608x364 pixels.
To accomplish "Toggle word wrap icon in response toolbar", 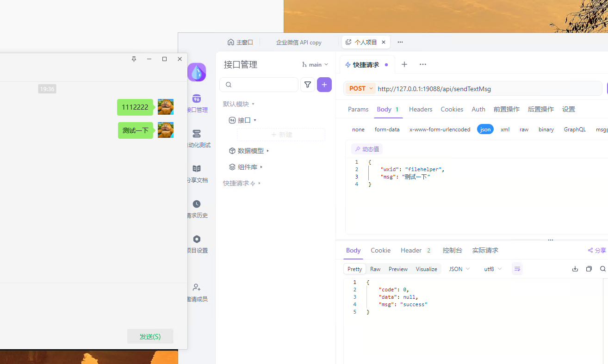I will (517, 269).
